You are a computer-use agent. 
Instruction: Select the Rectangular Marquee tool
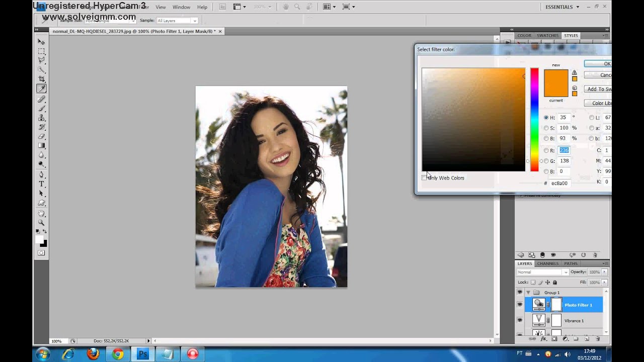(41, 51)
